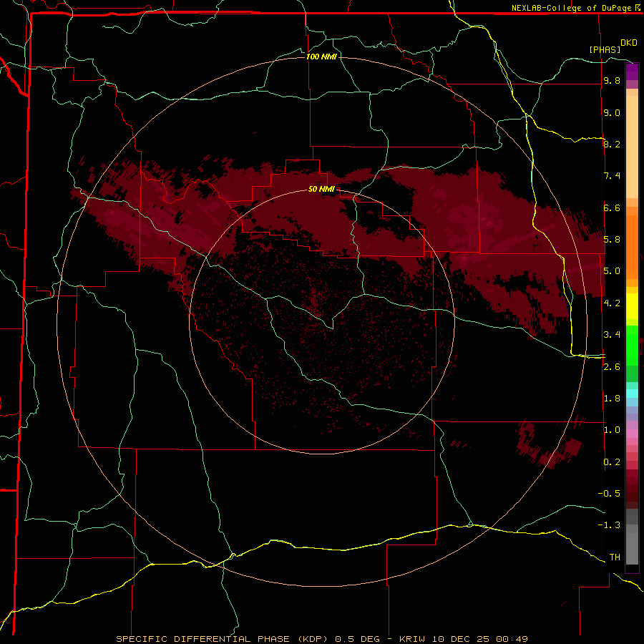Click the pink segment of color bar
Viewport: 644px width, 644px height.
pyautogui.click(x=632, y=434)
